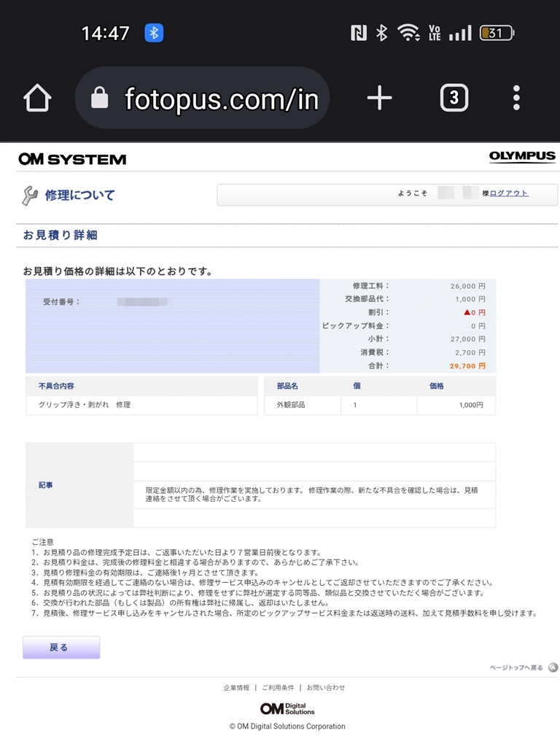The width and height of the screenshot is (560, 747).
Task: Click the 小計 27,000 円 value
Action: pos(467,339)
